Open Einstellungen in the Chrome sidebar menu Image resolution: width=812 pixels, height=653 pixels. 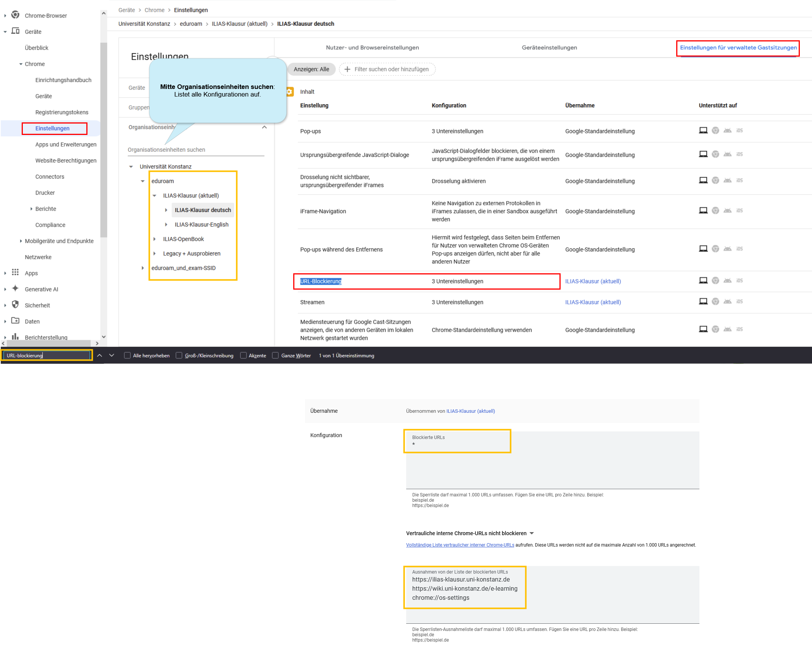point(52,128)
